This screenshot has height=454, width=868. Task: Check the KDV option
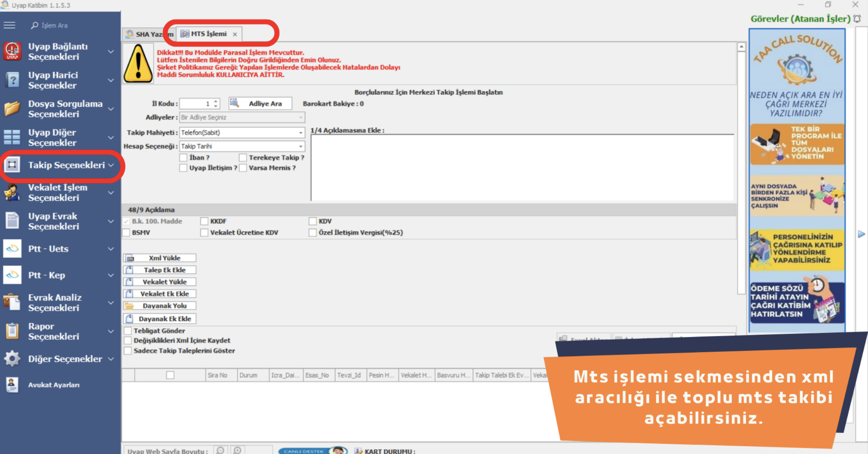[312, 221]
